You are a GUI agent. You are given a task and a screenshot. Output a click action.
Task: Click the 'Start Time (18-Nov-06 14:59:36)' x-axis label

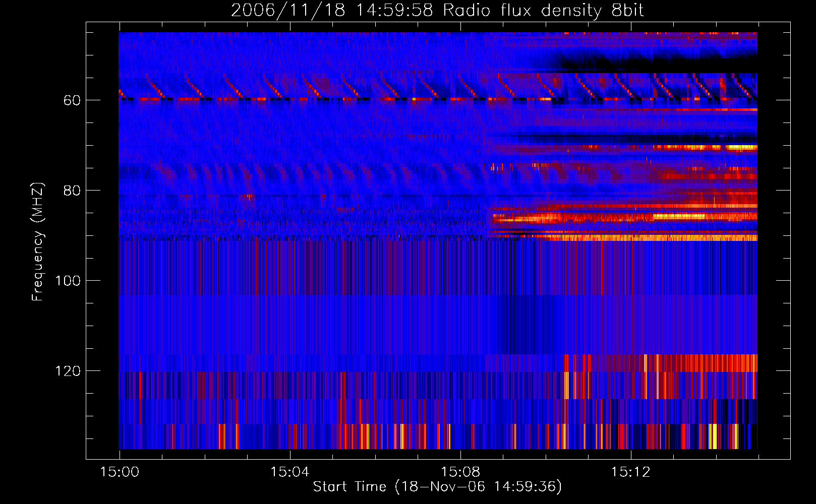pyautogui.click(x=437, y=487)
